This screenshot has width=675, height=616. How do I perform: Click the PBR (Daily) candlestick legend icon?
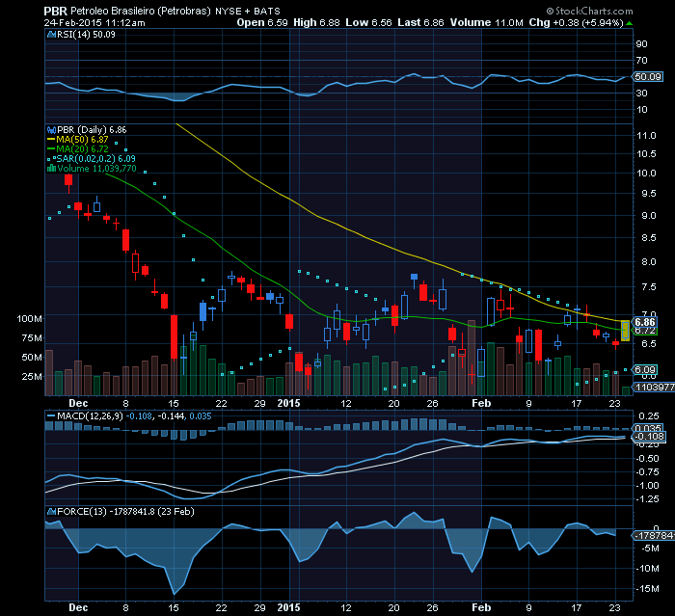[x=52, y=130]
